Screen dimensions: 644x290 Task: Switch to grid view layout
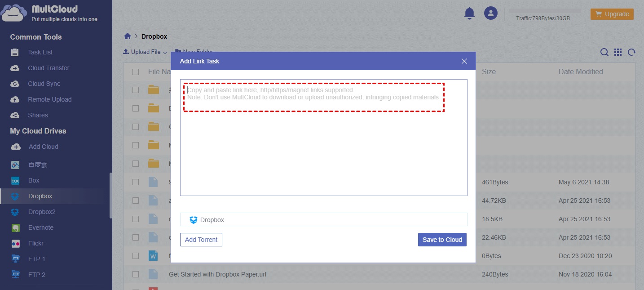coord(618,52)
